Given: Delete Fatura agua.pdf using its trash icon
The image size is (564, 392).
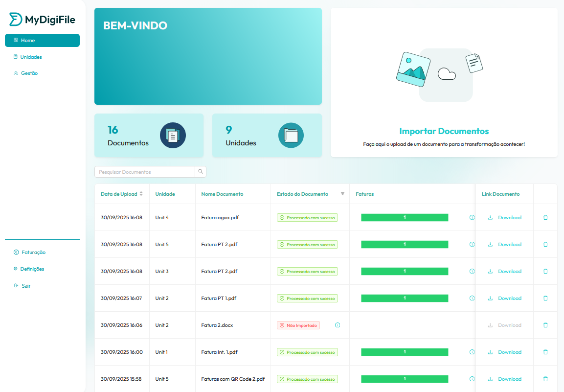Looking at the screenshot, I should click(545, 217).
